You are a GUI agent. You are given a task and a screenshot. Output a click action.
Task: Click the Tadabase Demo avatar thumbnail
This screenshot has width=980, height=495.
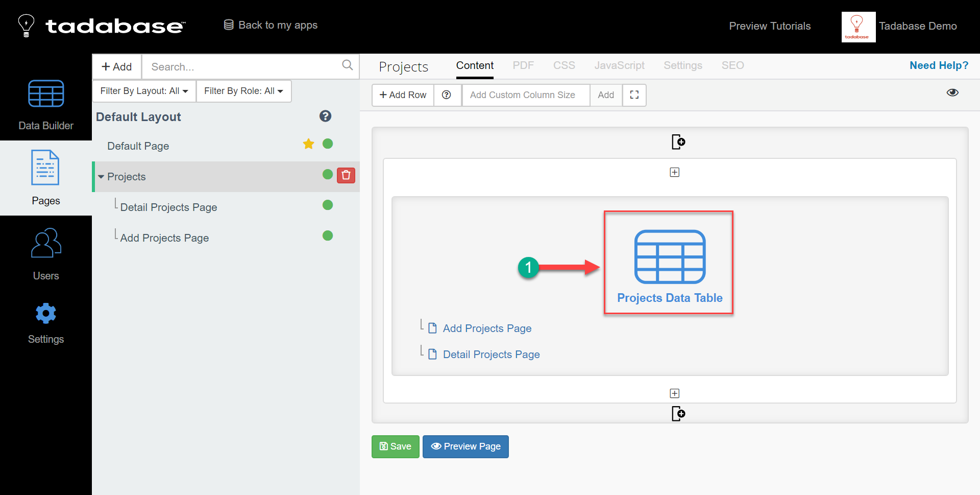[x=859, y=27]
